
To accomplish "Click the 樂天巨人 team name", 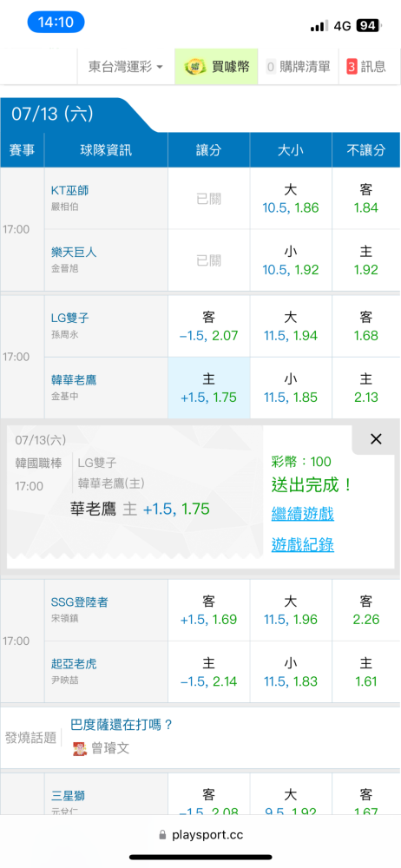I will [x=74, y=253].
